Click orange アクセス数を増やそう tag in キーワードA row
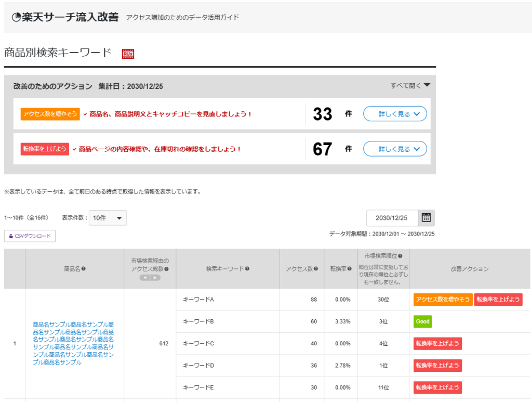532x402 pixels. tap(443, 300)
